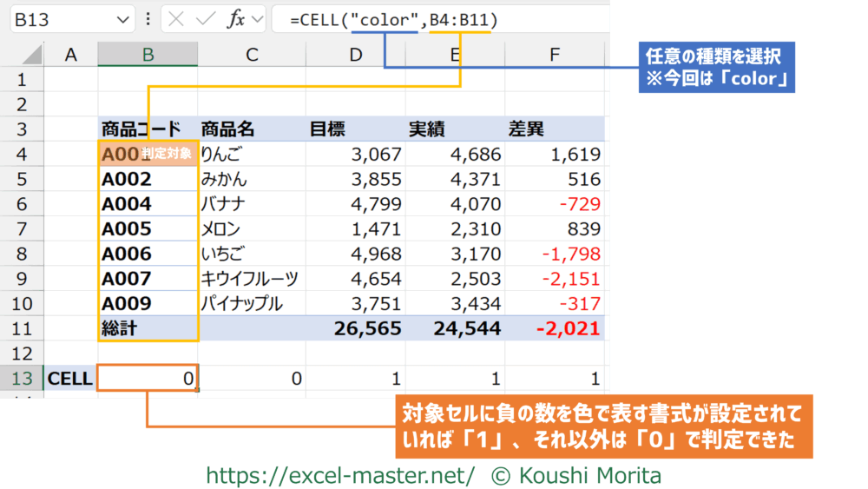Click the 商品名 header cell
Screen dimensions: 868x489
(x=251, y=129)
